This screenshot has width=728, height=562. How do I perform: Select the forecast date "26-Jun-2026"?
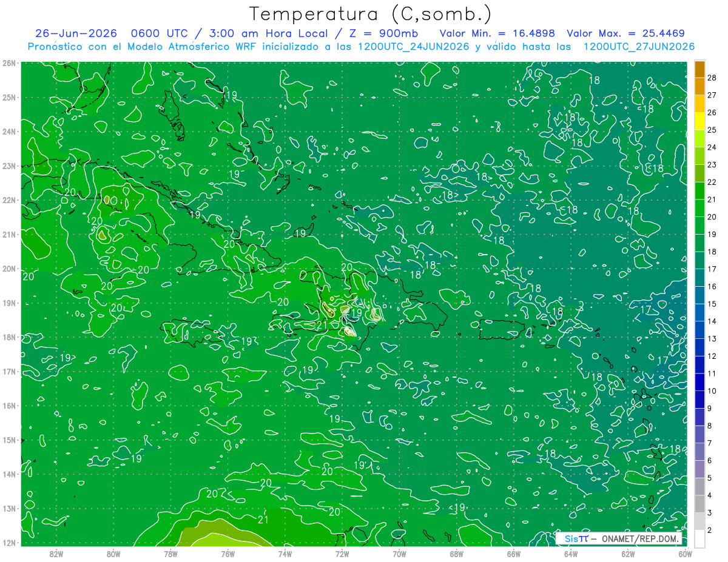(x=75, y=33)
